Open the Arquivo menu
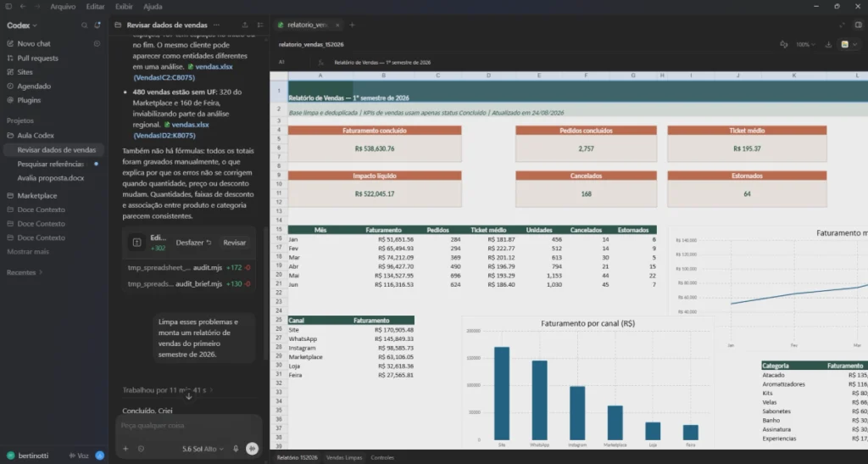 click(x=63, y=7)
